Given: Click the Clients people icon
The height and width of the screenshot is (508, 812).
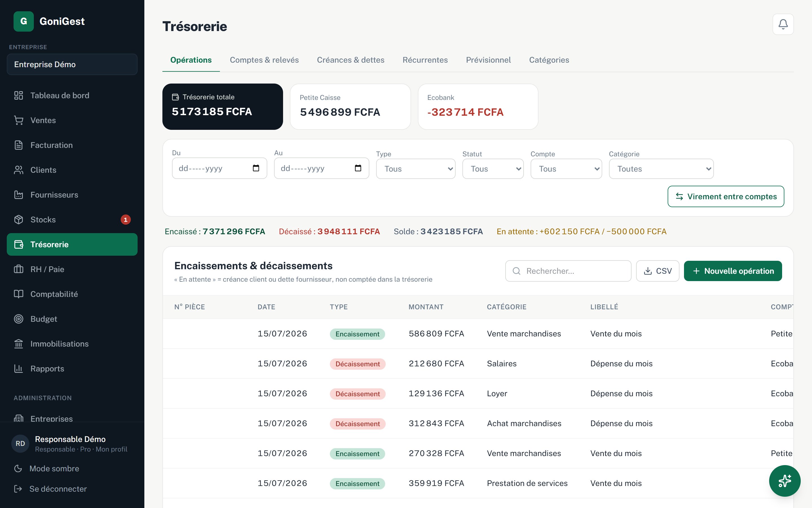Looking at the screenshot, I should point(18,170).
